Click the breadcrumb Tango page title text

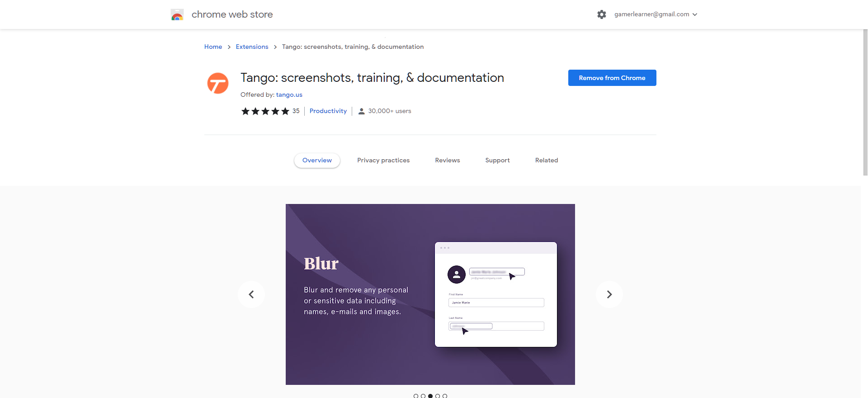(x=353, y=47)
